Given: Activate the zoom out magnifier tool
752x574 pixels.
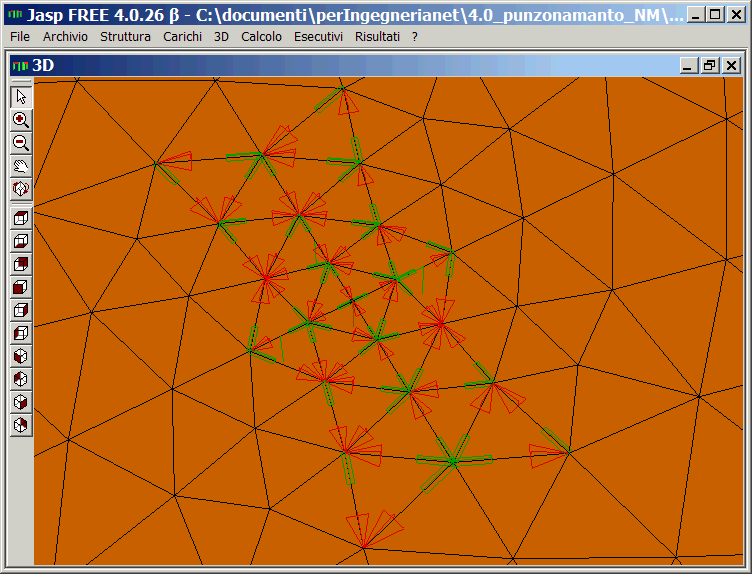Looking at the screenshot, I should click(21, 143).
